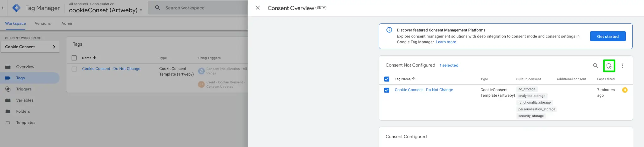
Task: Open Cookie Consent - Do Not Change in consent overview
Action: [424, 90]
